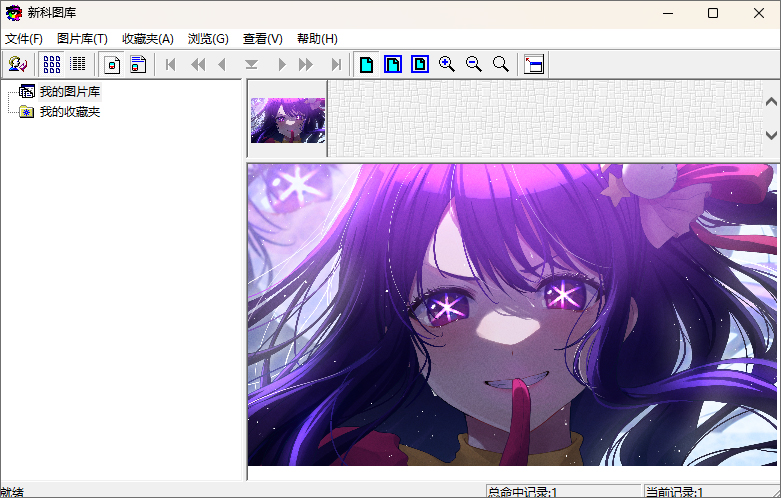The height and width of the screenshot is (498, 781).
Task: Open the 收藏夹(A) menu
Action: pyautogui.click(x=148, y=39)
